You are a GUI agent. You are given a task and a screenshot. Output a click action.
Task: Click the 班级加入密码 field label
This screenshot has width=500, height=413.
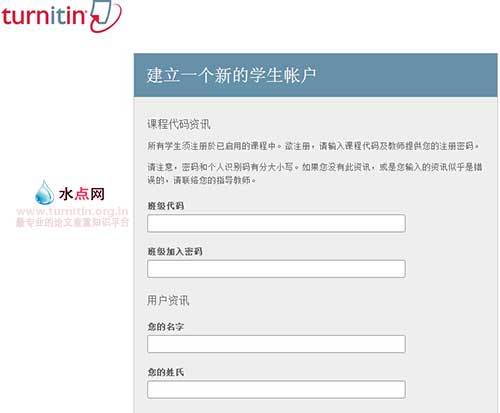(175, 252)
